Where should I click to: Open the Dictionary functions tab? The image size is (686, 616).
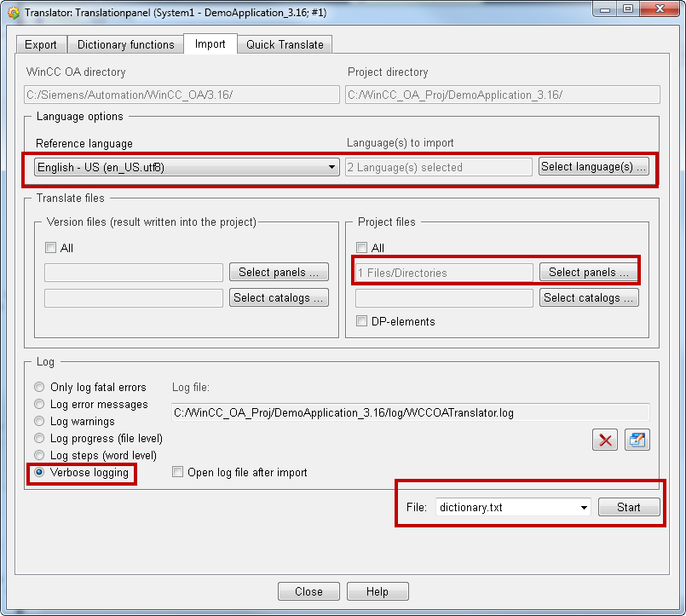126,45
